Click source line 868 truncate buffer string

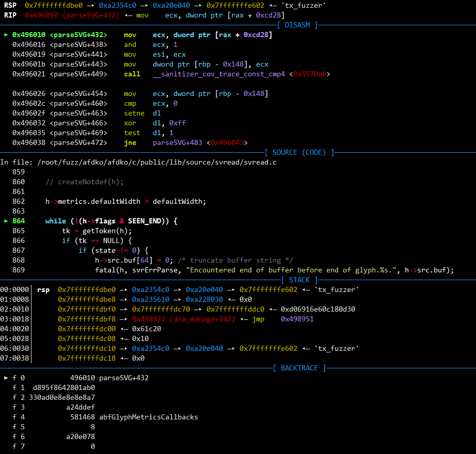pyautogui.click(x=194, y=260)
